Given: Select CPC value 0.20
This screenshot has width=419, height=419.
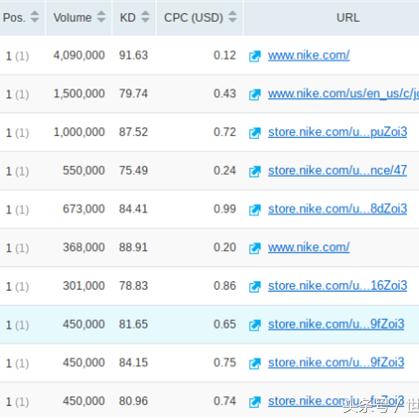Looking at the screenshot, I should tap(225, 247).
